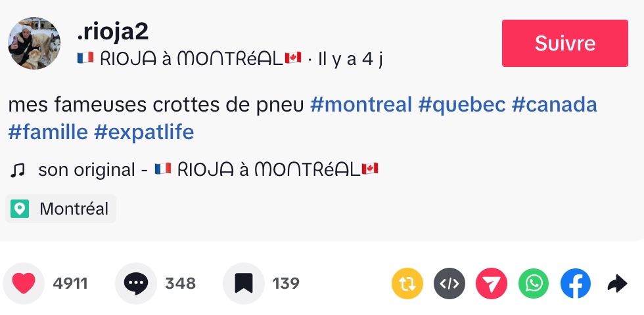Viewport: 644px width, 315px height.
Task: Click the RIOJA à MONTRéAL display name
Action: click(x=189, y=59)
